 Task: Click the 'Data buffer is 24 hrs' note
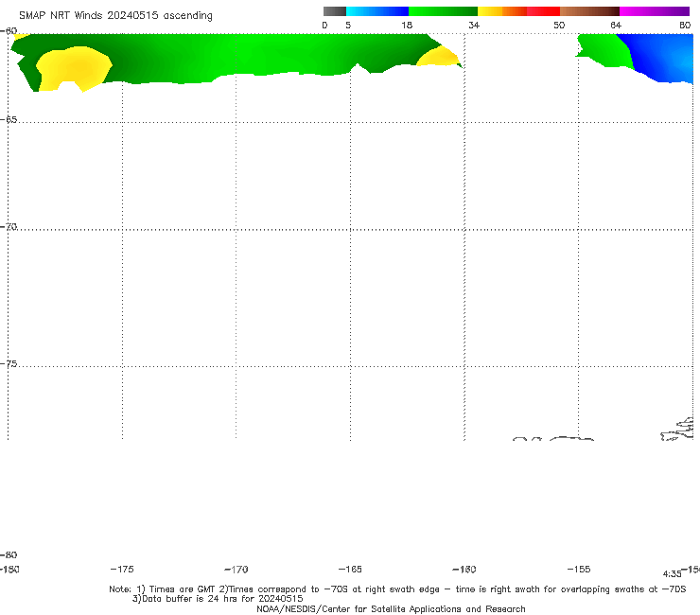(x=218, y=599)
